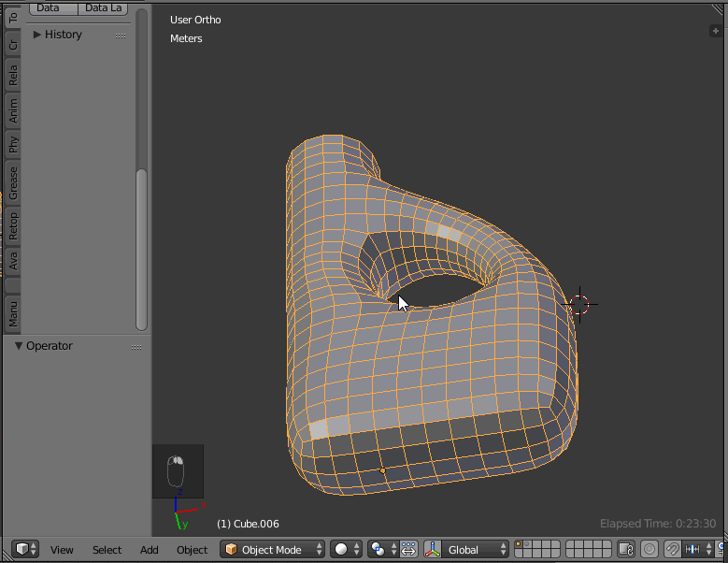728x563 pixels.
Task: Click the viewport shading sphere icon
Action: pyautogui.click(x=341, y=550)
